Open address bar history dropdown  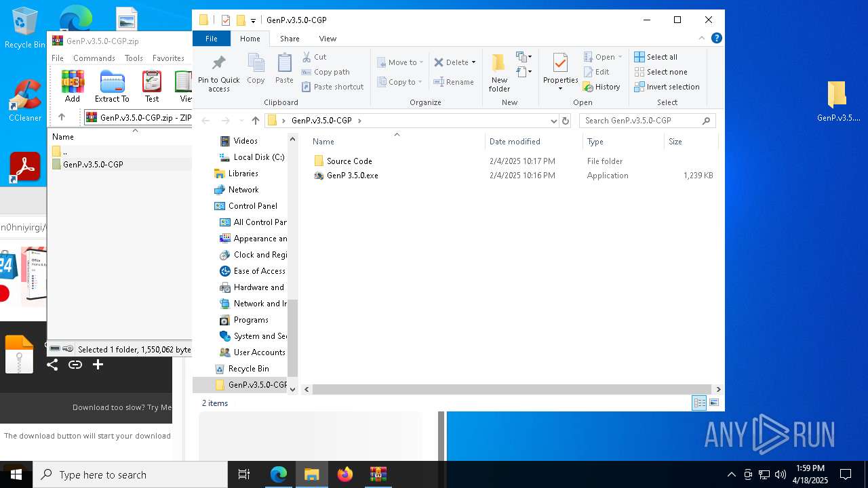pyautogui.click(x=554, y=121)
